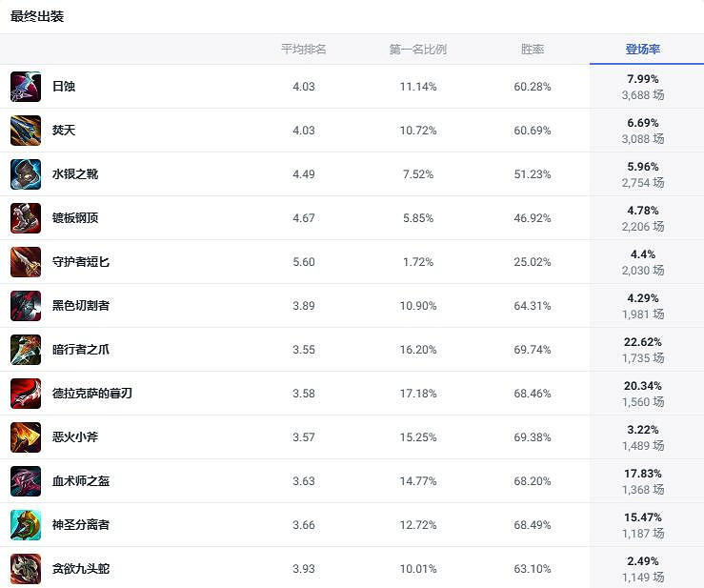Click the 3,688 场 games count
The height and width of the screenshot is (588, 704).
(x=642, y=95)
